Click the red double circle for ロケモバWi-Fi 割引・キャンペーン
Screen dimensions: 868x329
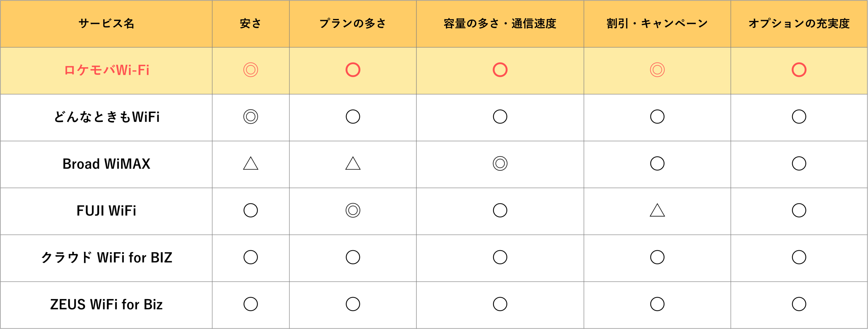pyautogui.click(x=657, y=70)
